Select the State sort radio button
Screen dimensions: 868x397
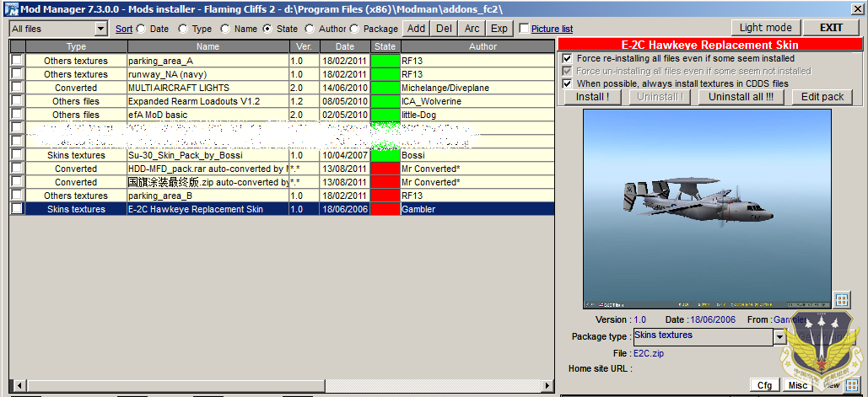267,29
